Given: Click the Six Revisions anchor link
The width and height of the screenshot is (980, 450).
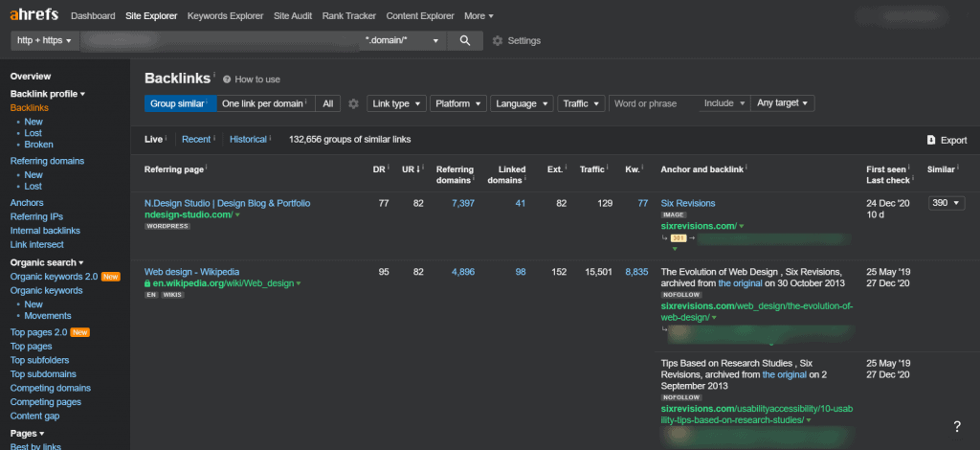Looking at the screenshot, I should click(687, 203).
